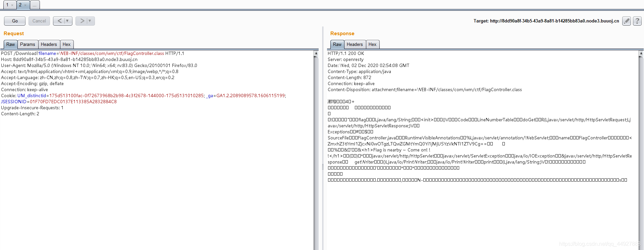Open a new tab with the ... tab
644x250 pixels.
point(35,5)
